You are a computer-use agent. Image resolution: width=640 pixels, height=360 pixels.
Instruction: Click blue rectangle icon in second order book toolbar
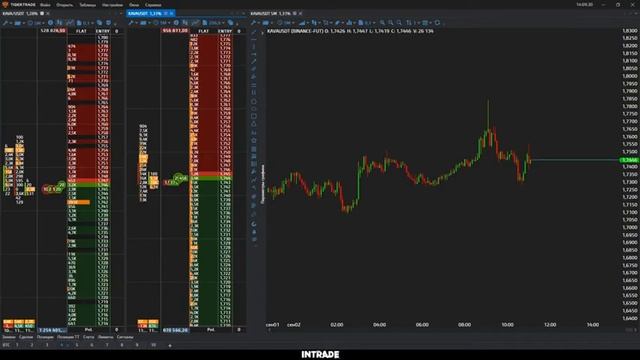(143, 23)
